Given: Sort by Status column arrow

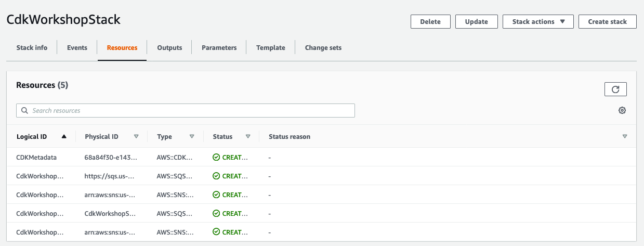Looking at the screenshot, I should pos(248,137).
